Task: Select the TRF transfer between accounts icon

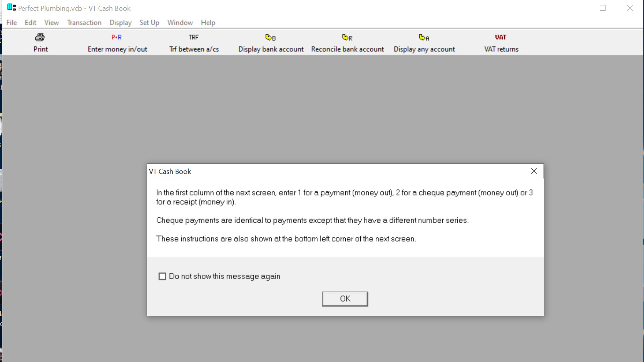Action: point(194,37)
